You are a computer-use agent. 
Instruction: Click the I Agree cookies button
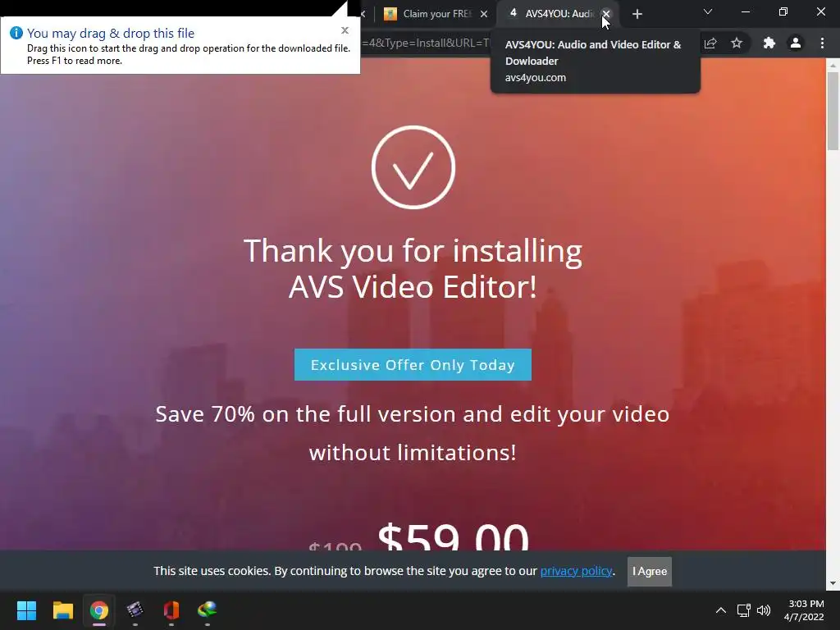tap(650, 571)
